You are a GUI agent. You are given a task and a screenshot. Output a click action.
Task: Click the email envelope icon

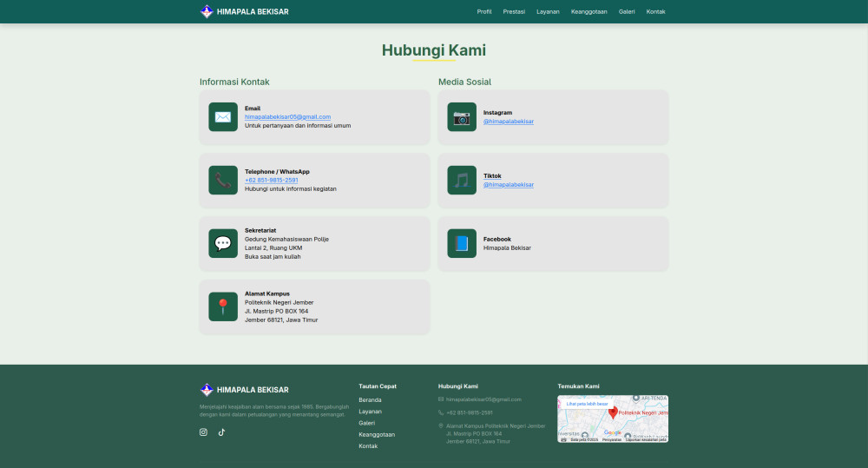pyautogui.click(x=223, y=117)
